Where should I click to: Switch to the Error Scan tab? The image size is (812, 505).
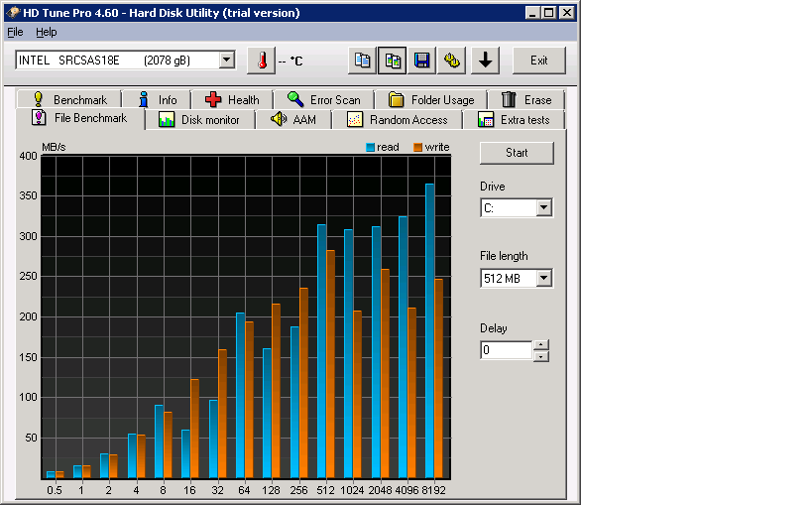323,99
